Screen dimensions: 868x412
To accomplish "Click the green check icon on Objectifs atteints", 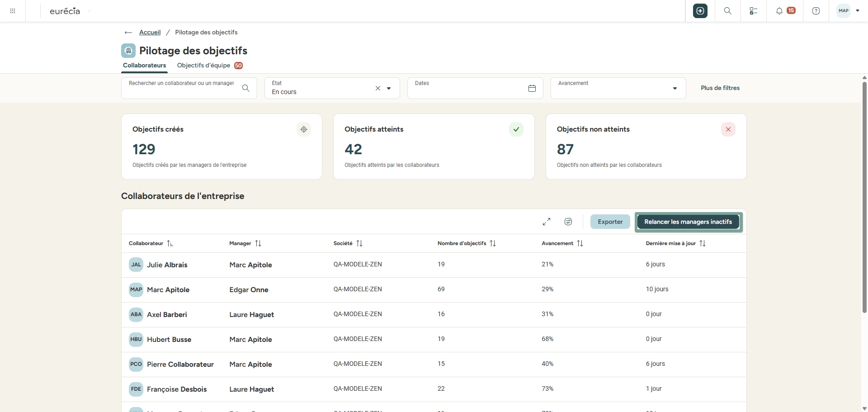I will pos(516,129).
